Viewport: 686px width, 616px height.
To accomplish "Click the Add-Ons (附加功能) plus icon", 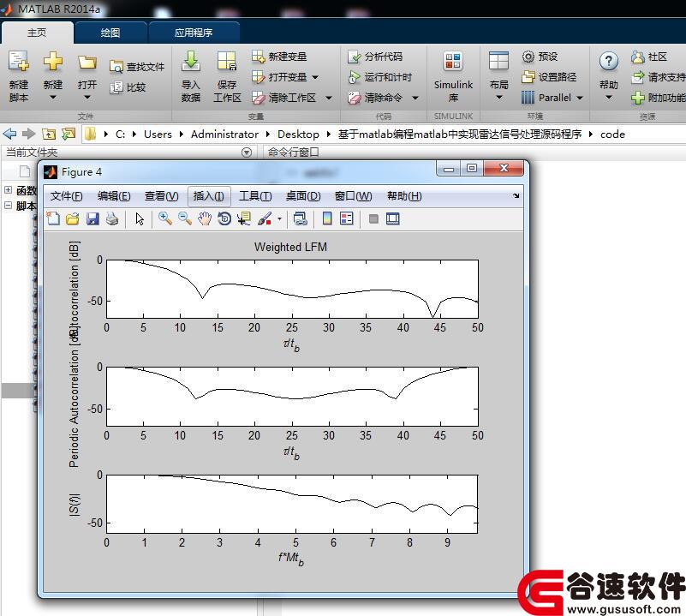I will point(637,98).
